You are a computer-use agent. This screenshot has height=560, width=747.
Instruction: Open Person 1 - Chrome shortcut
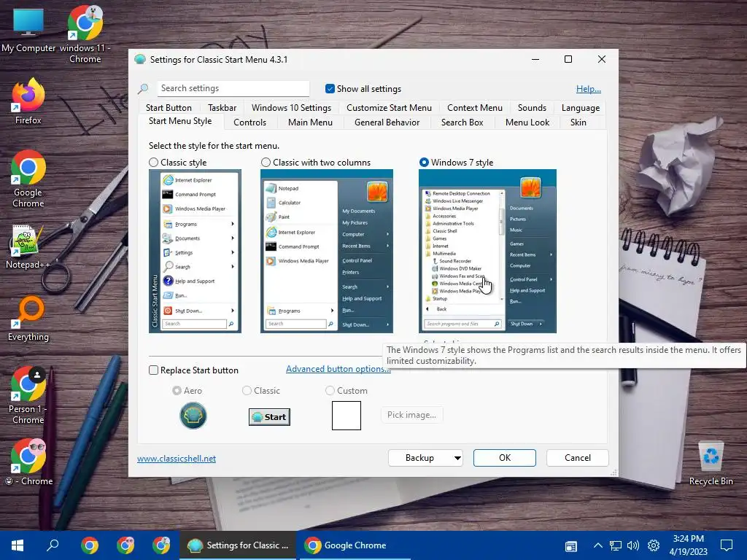[28, 395]
